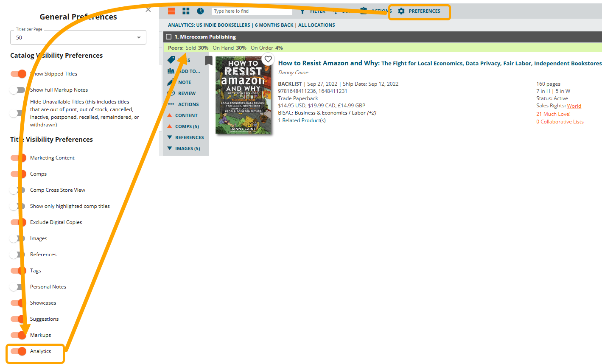Toggle Hide Unavailable Titles switch
602x364 pixels.
[17, 113]
